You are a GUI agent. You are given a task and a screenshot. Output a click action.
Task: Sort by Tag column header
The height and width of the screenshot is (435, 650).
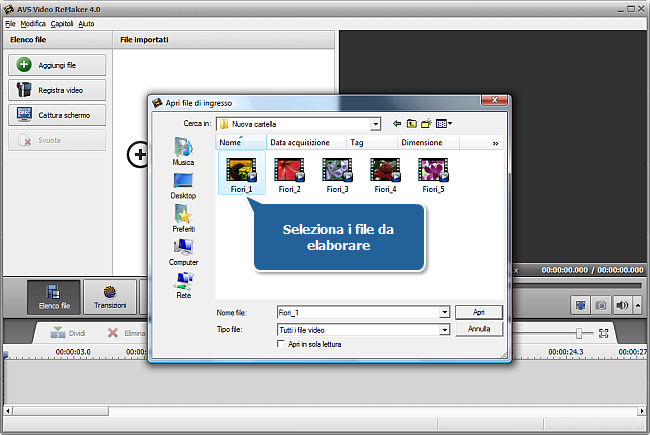pos(372,142)
